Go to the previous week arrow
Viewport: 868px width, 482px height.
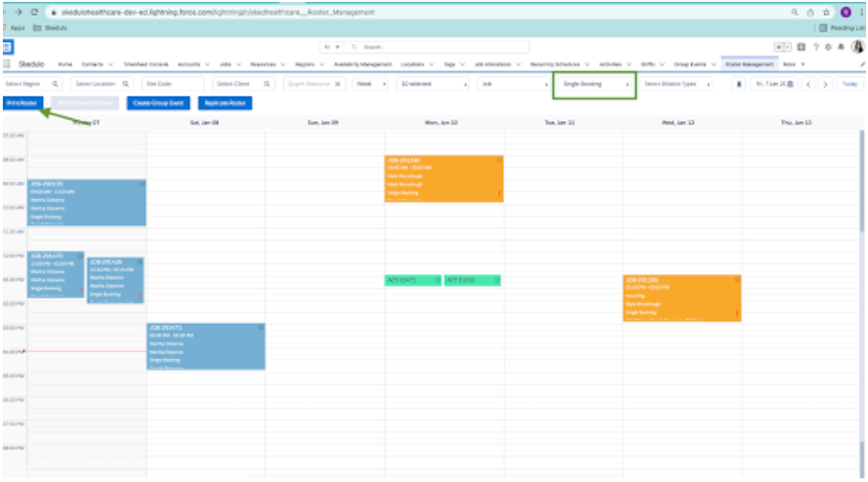[808, 84]
